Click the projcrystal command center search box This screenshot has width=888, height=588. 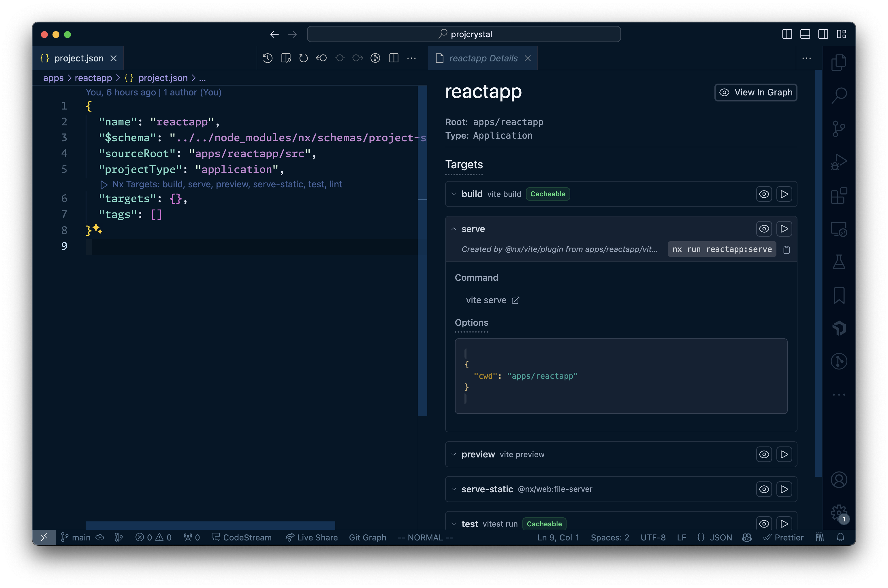click(x=464, y=34)
